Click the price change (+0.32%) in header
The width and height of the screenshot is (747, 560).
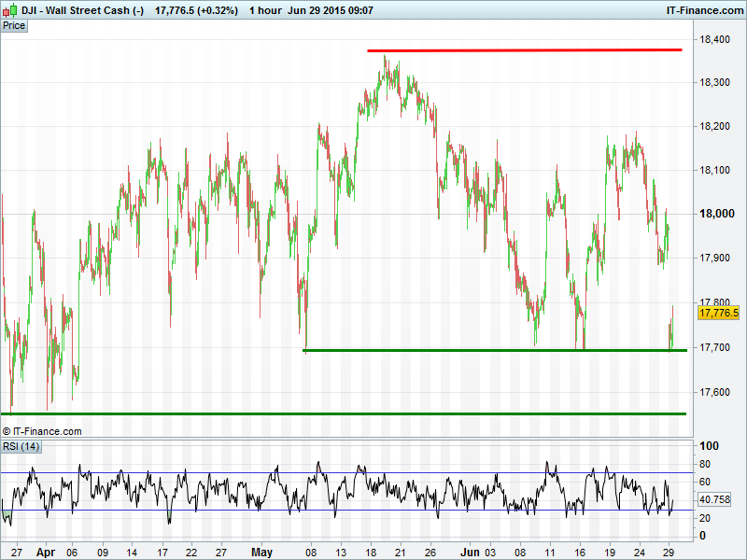point(196,10)
